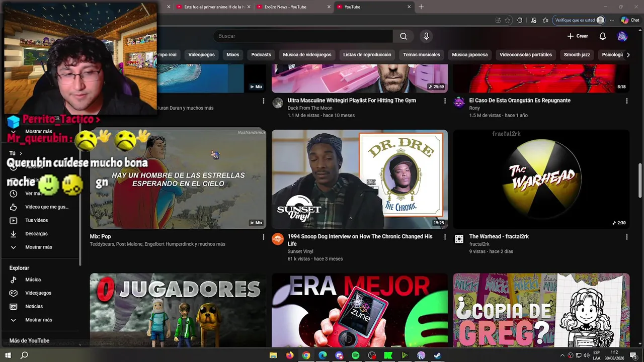Open the YouTube account avatar menu
The height and width of the screenshot is (362, 644).
[x=622, y=36]
